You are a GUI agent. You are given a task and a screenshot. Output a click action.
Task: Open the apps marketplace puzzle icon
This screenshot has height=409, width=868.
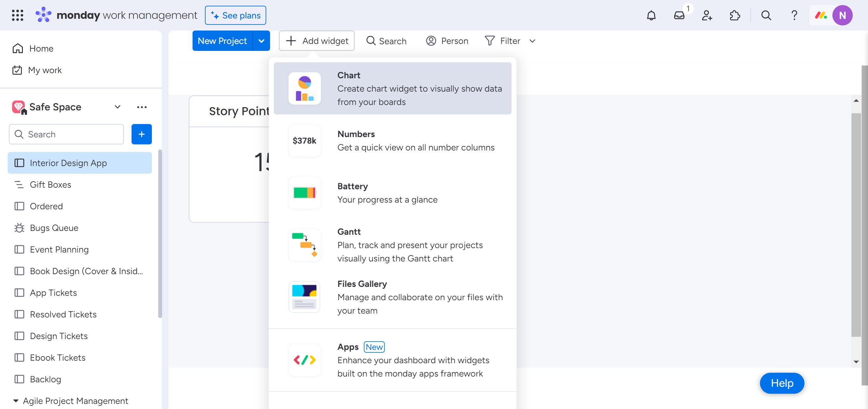(735, 16)
